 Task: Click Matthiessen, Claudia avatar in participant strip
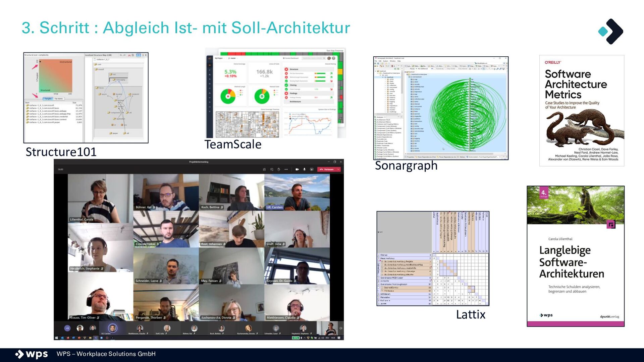pyautogui.click(x=140, y=328)
